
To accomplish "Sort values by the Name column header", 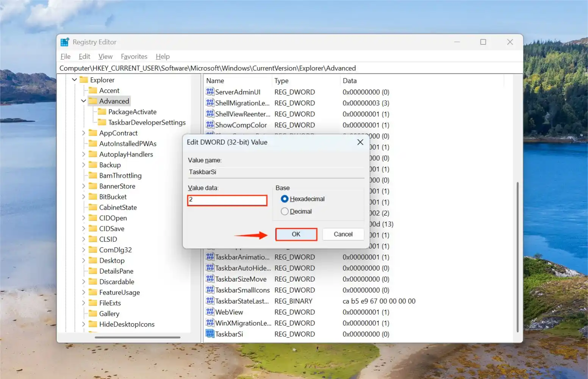I will [238, 80].
